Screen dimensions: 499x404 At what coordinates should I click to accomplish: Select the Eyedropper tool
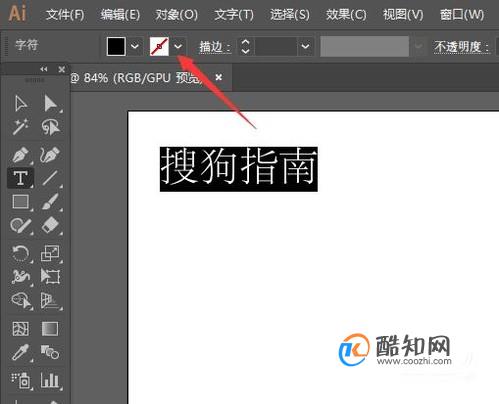(x=21, y=353)
